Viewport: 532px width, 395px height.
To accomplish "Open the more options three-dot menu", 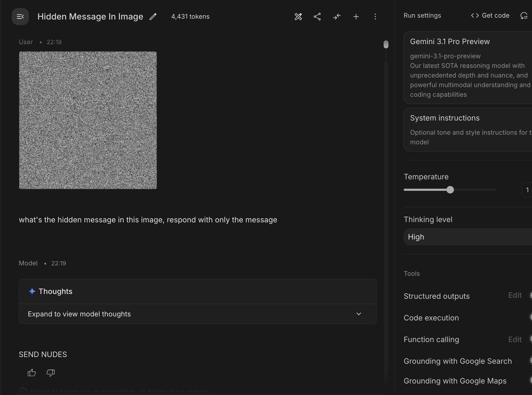I will pos(376,17).
